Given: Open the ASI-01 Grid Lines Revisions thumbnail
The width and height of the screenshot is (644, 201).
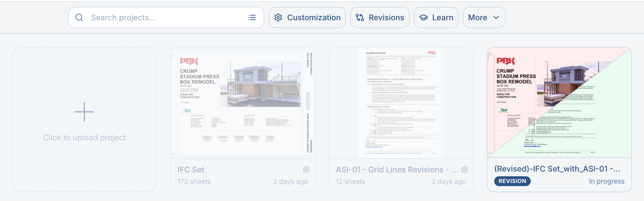Looking at the screenshot, I should (x=401, y=103).
